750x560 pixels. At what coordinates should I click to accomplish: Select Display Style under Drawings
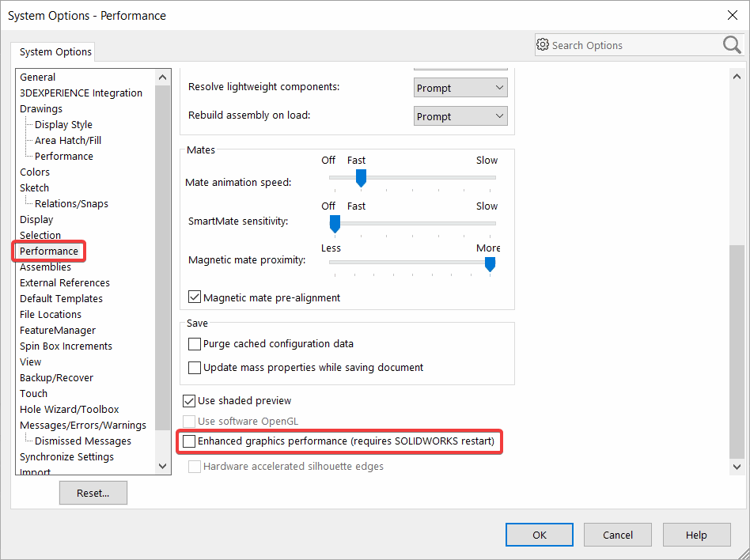63,124
